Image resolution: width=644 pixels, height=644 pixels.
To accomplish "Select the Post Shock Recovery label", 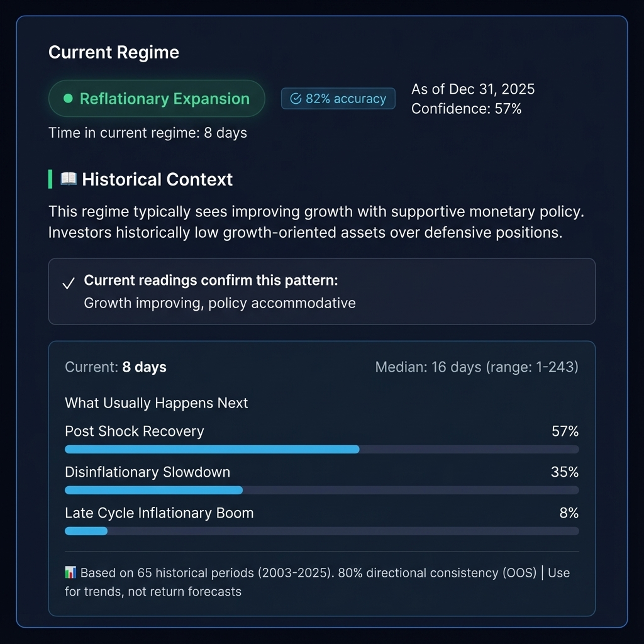I will point(135,431).
